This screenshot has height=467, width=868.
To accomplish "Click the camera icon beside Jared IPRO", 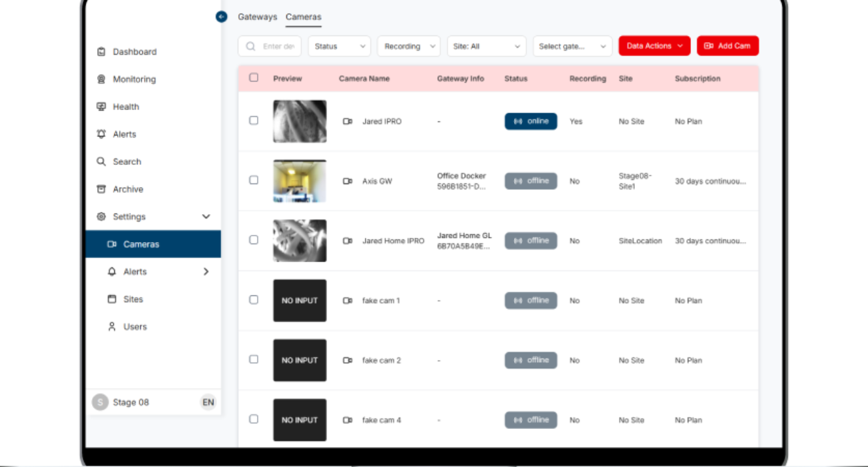I will coord(347,121).
